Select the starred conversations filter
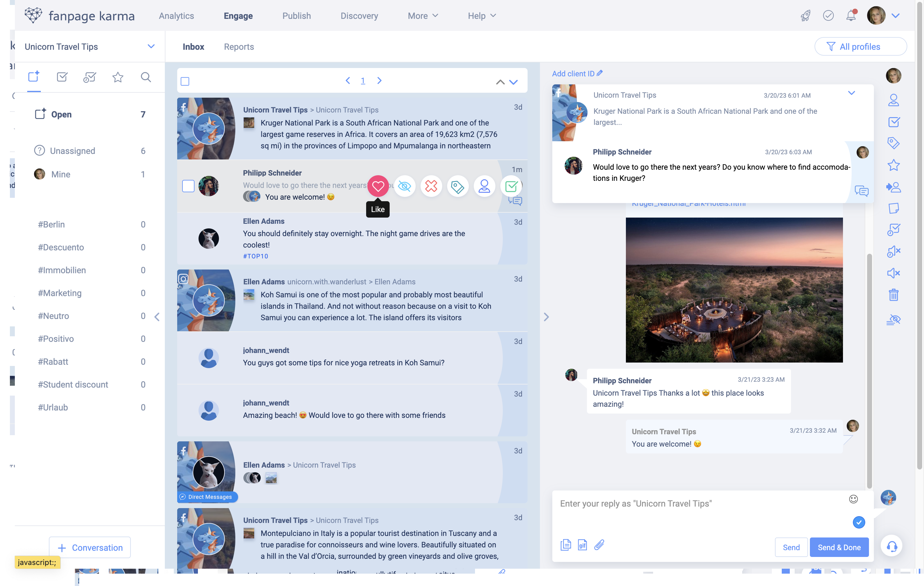This screenshot has height=586, width=924. click(x=118, y=77)
